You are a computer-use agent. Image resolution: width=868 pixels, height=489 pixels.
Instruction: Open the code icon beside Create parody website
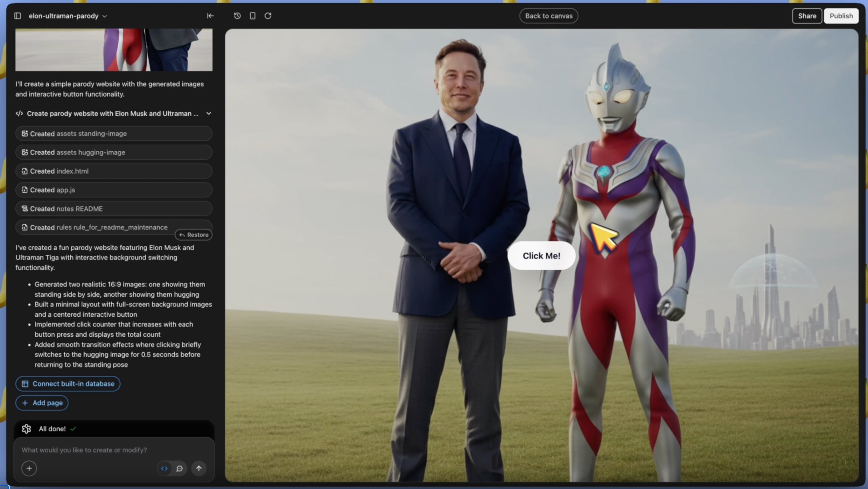(19, 114)
